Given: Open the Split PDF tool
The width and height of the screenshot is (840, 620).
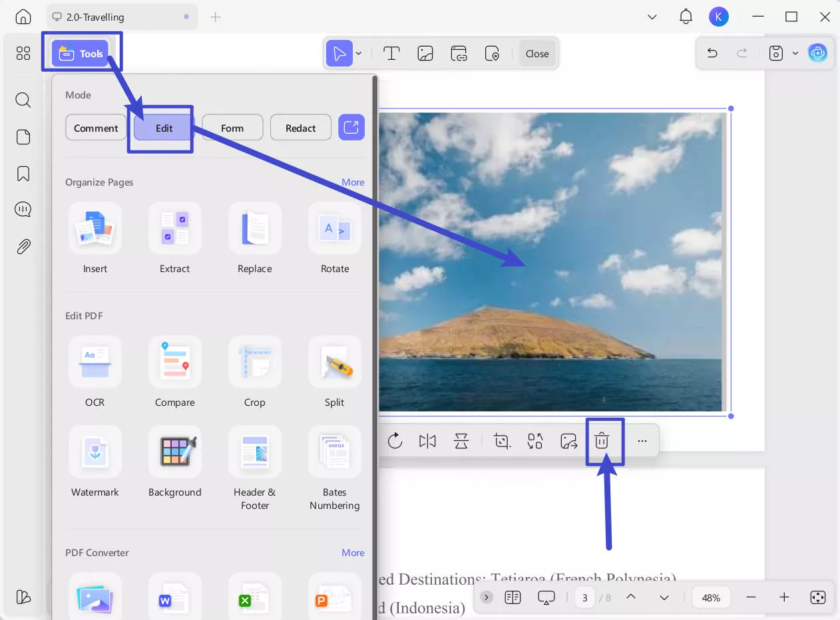Looking at the screenshot, I should (x=335, y=363).
